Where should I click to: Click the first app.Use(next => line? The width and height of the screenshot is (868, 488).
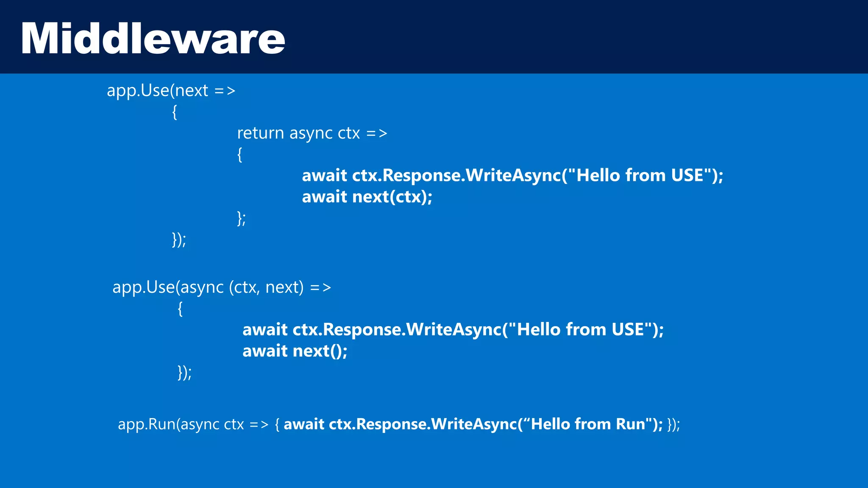coord(171,91)
